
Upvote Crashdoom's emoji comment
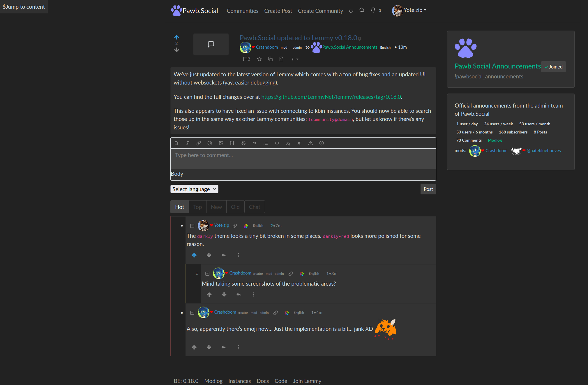tap(194, 347)
